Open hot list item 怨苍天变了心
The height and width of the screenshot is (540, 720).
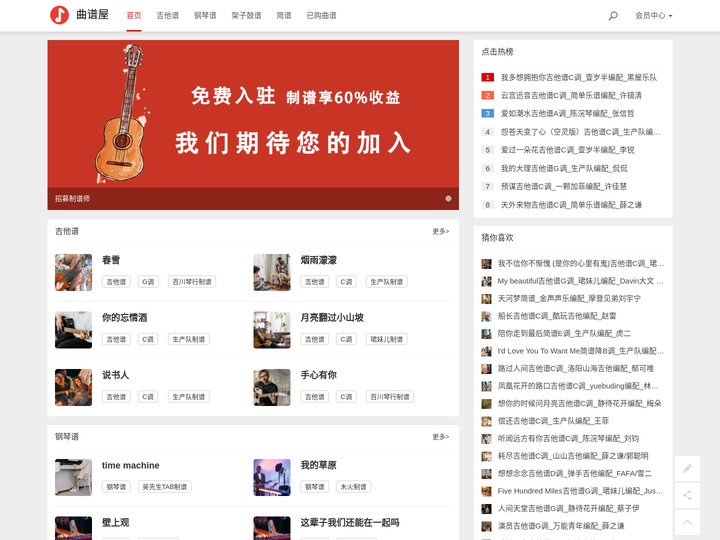(x=580, y=132)
